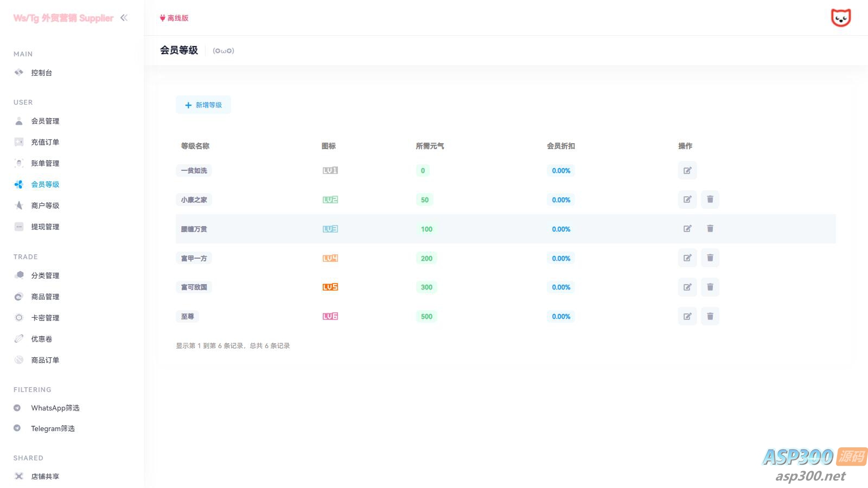Edit the 富可敌国 level entry
The height and width of the screenshot is (488, 868).
click(x=687, y=287)
